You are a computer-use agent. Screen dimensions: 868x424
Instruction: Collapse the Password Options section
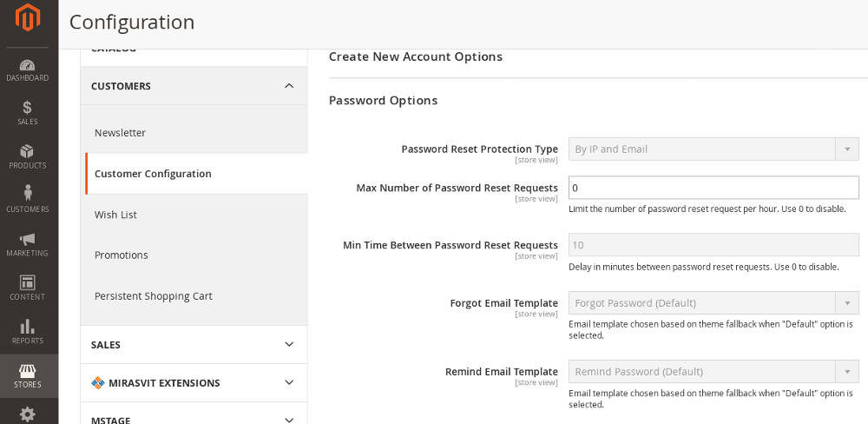click(x=383, y=100)
